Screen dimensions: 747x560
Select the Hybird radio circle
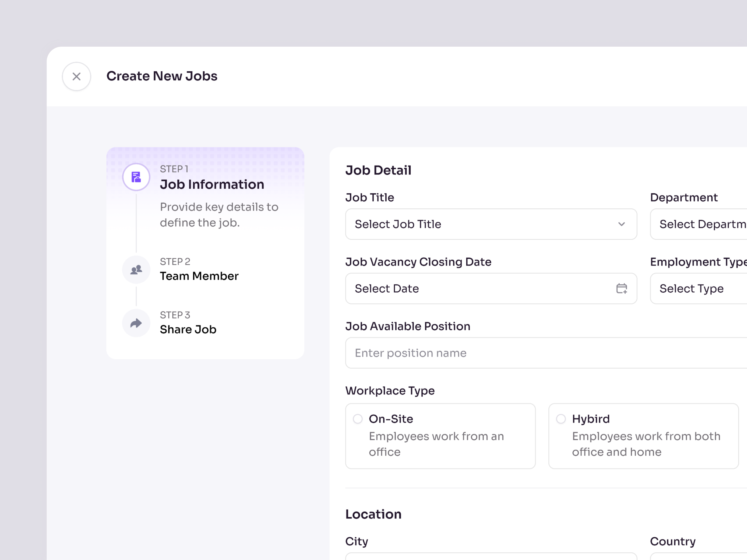click(561, 419)
